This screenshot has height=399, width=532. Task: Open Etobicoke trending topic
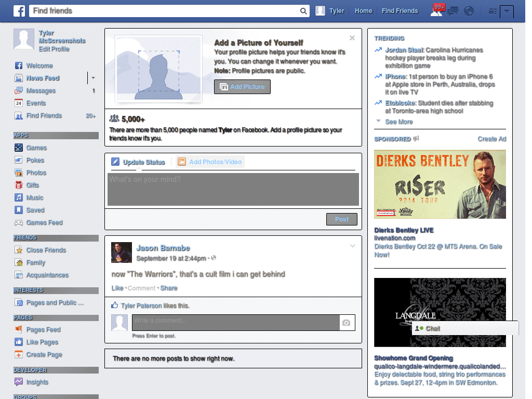401,103
